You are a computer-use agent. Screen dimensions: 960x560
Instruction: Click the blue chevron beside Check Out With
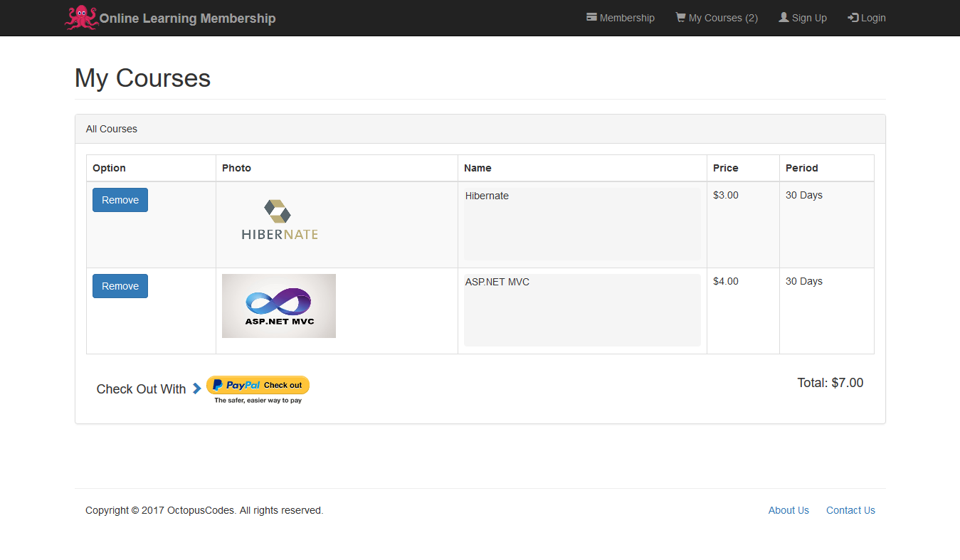(x=196, y=389)
